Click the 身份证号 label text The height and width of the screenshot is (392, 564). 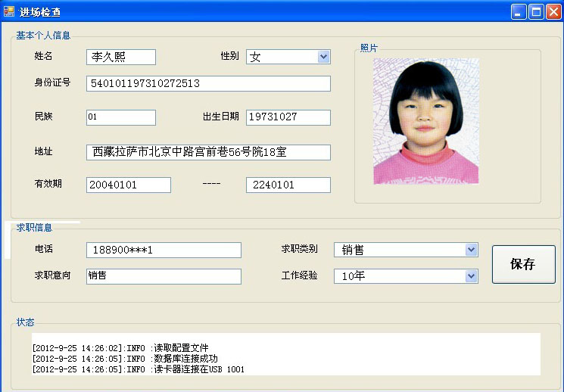[x=52, y=82]
